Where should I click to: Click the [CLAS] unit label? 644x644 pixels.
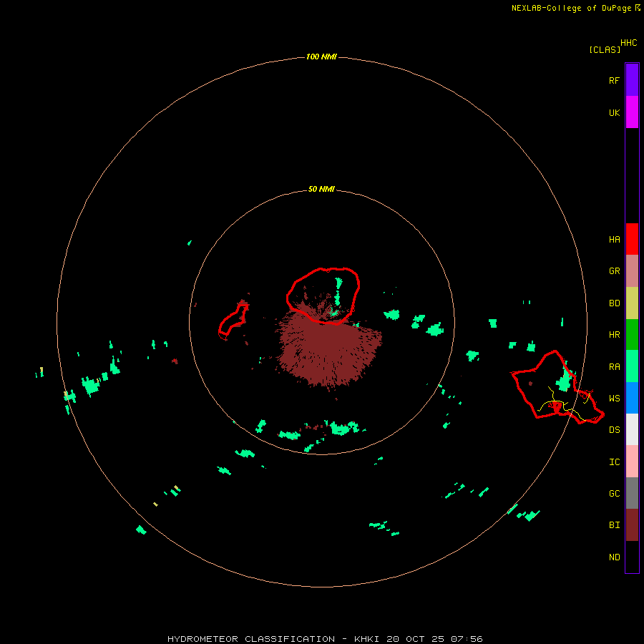(x=605, y=49)
